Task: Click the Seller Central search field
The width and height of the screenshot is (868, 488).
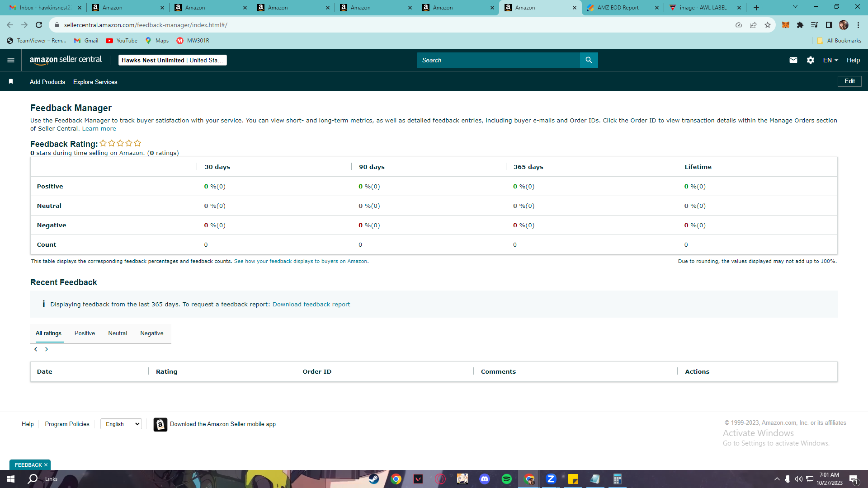Action: click(498, 60)
